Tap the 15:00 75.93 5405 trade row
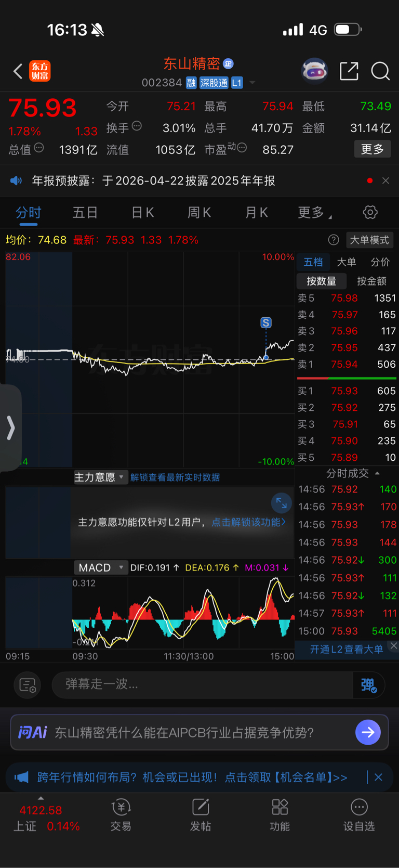The image size is (399, 868). tap(347, 631)
